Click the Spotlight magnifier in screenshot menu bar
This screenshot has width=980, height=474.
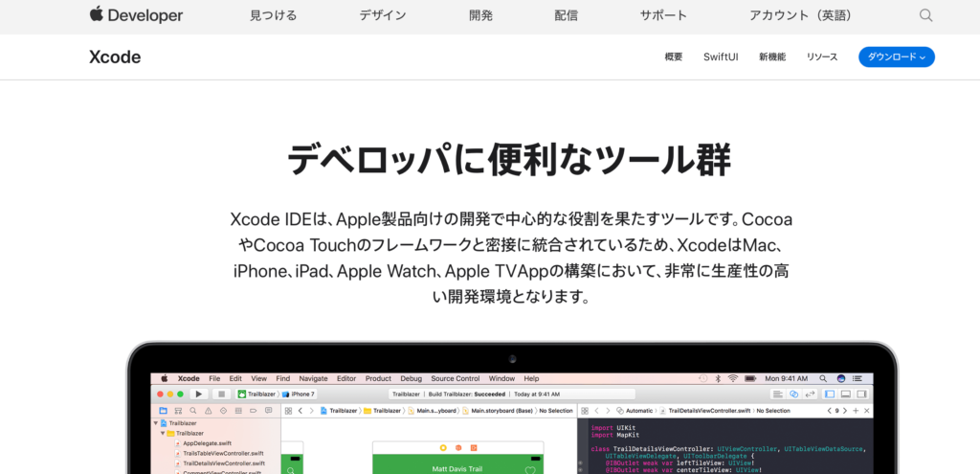823,378
